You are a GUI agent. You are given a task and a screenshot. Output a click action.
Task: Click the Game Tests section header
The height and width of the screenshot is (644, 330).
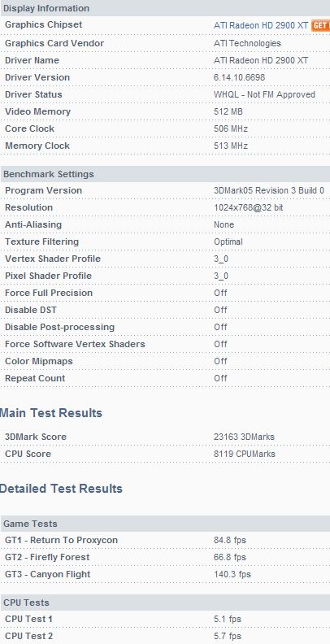[x=165, y=524]
